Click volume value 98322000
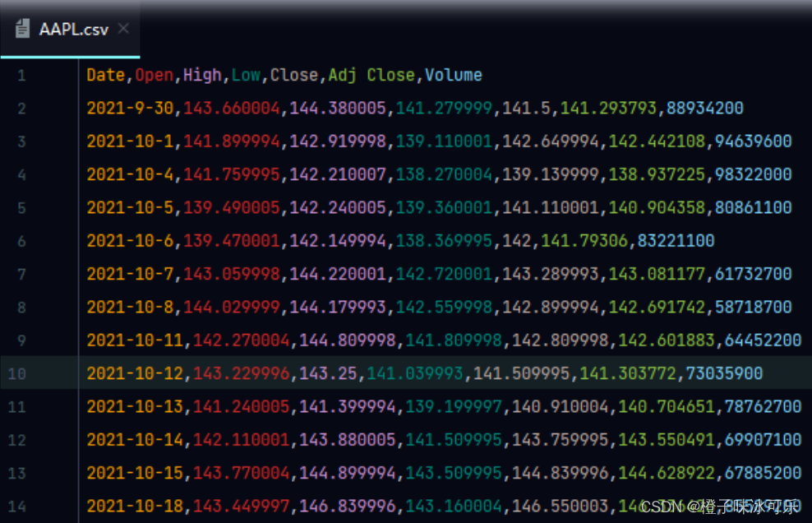 753,174
